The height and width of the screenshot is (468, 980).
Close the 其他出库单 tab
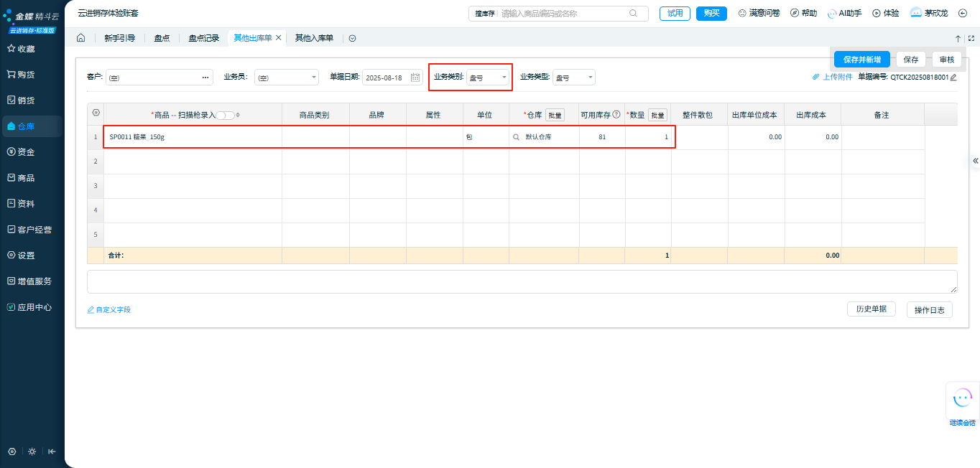(x=278, y=38)
